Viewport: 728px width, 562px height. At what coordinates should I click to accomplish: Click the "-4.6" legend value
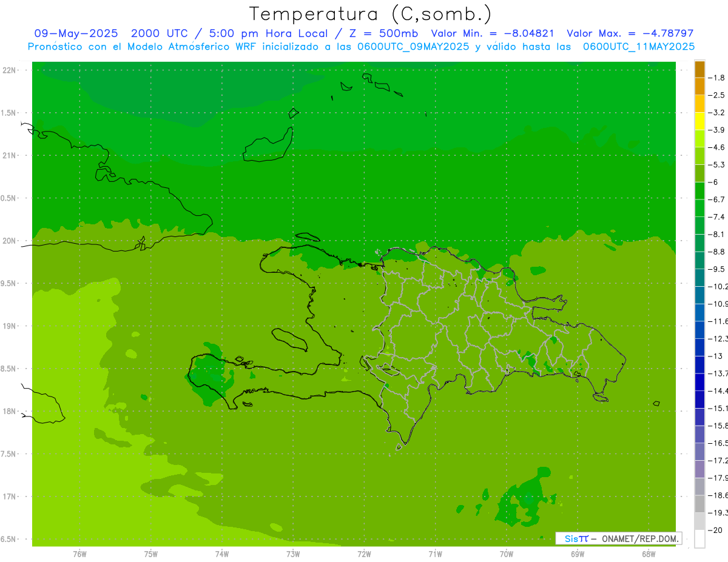point(716,147)
